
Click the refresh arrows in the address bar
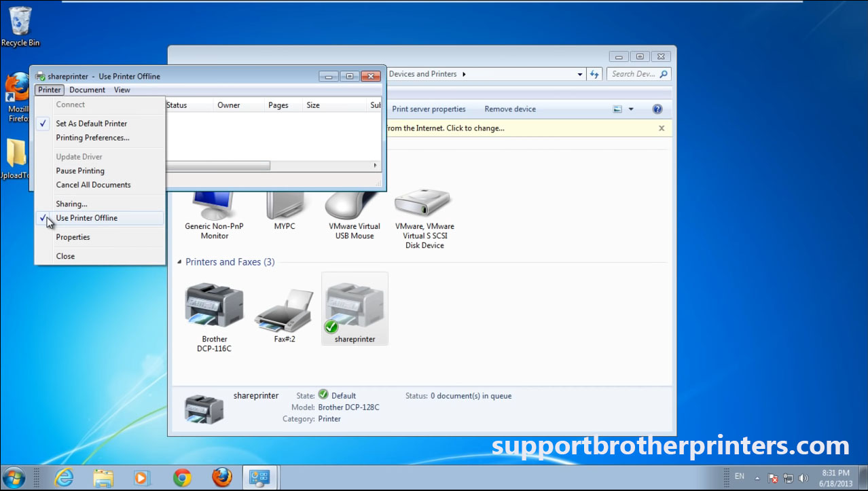point(594,74)
